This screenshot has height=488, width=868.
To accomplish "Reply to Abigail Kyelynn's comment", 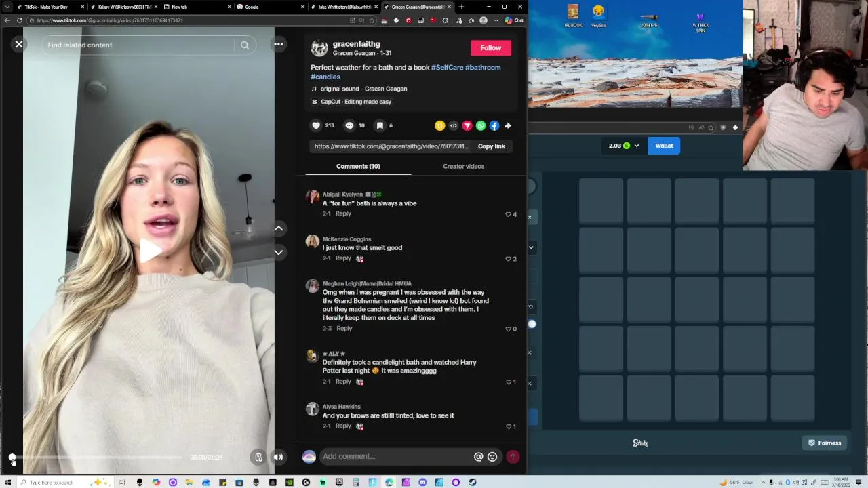I will (x=343, y=213).
